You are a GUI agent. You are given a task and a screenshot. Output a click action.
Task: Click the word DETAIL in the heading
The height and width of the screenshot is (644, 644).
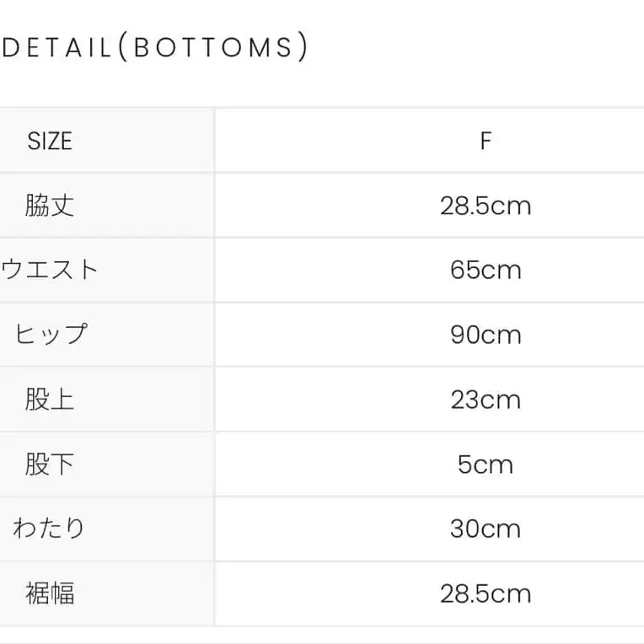pos(56,48)
